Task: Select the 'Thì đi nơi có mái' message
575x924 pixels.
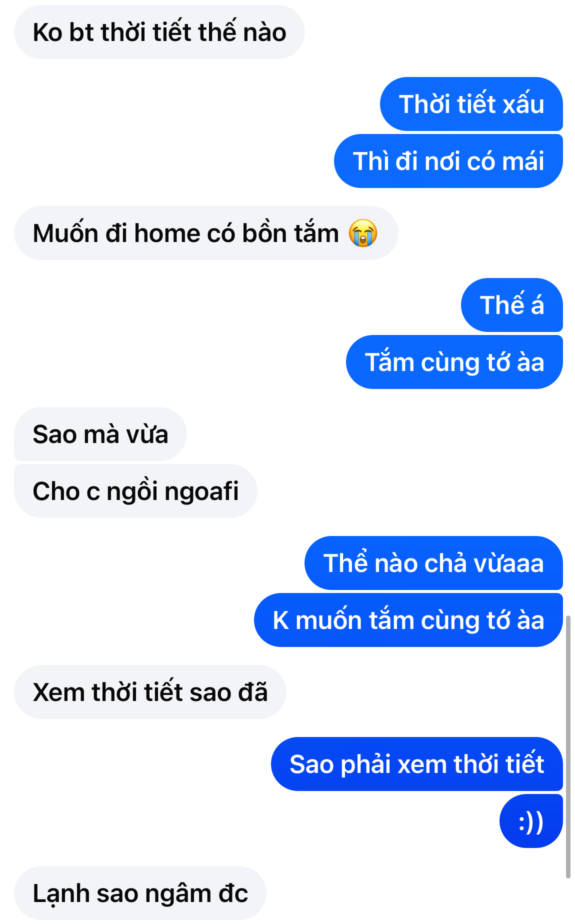Action: pyautogui.click(x=448, y=161)
